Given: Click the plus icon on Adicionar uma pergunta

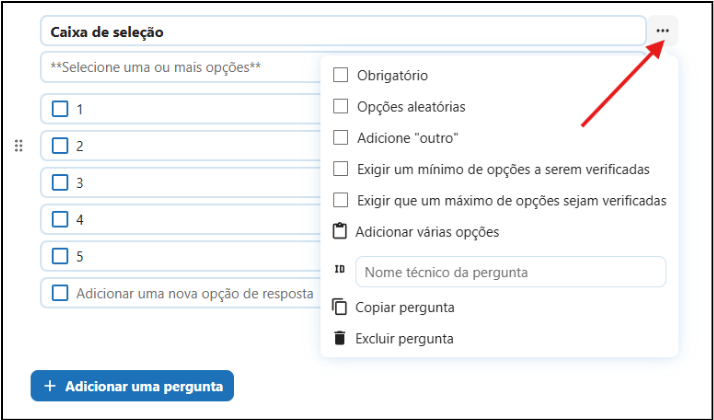Looking at the screenshot, I should coord(49,386).
